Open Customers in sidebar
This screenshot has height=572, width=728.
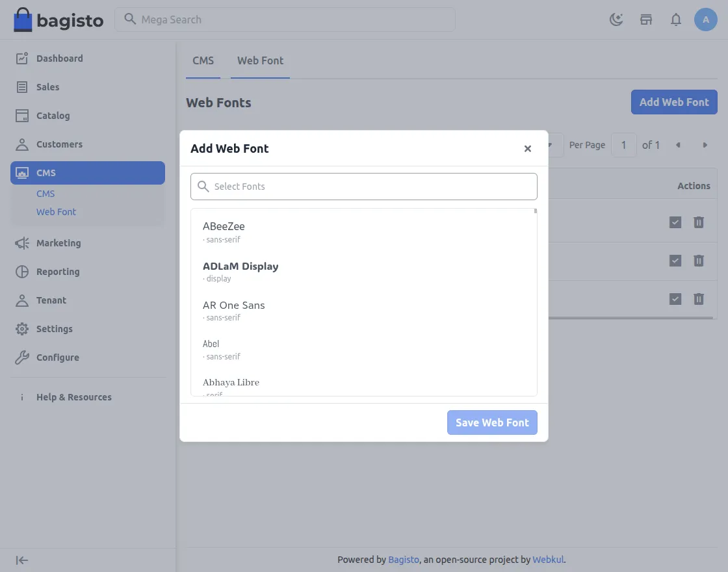point(88,144)
